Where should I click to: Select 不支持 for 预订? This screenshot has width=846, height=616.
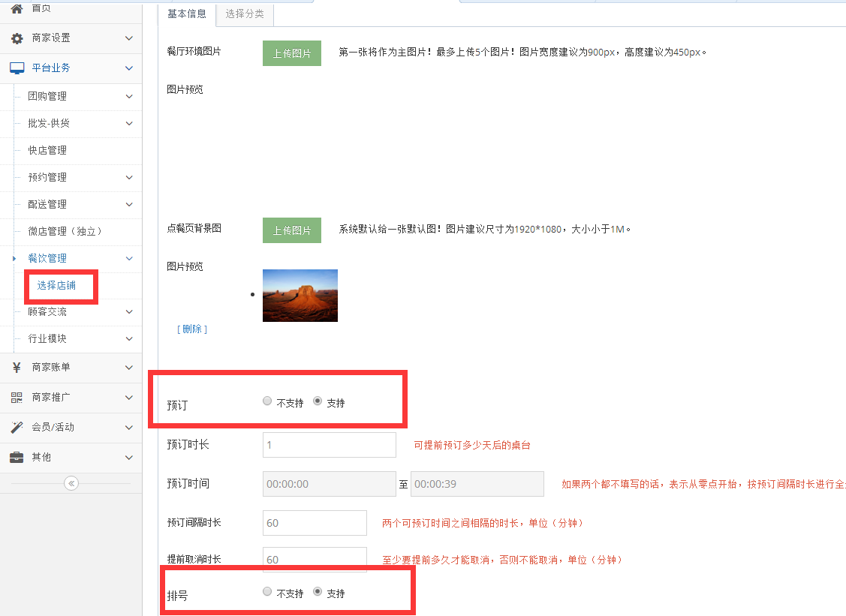267,401
